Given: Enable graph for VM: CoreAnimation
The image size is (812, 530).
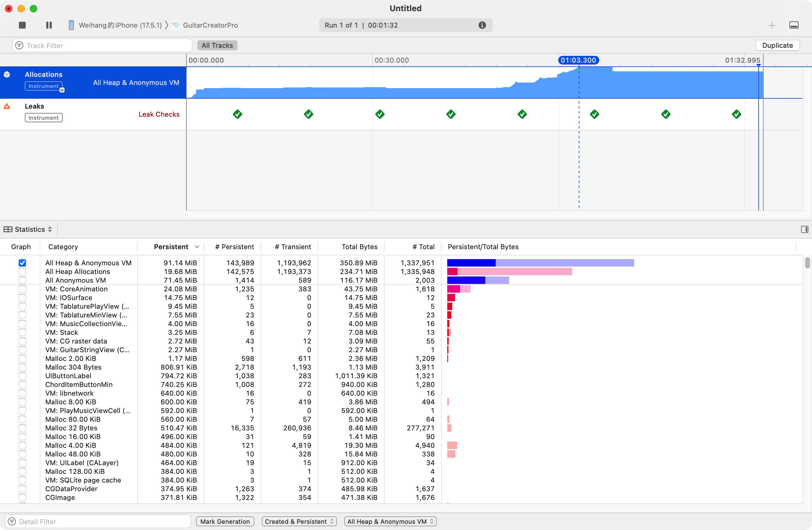Looking at the screenshot, I should 22,289.
